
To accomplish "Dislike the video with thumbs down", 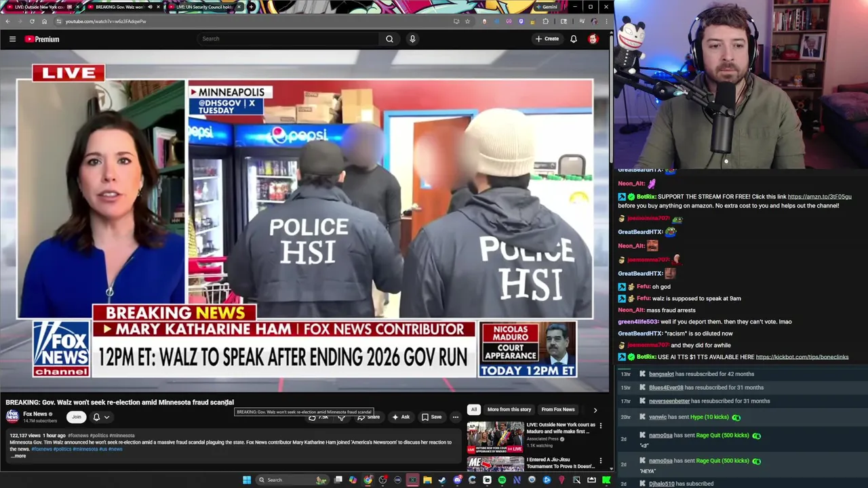I will (x=342, y=417).
